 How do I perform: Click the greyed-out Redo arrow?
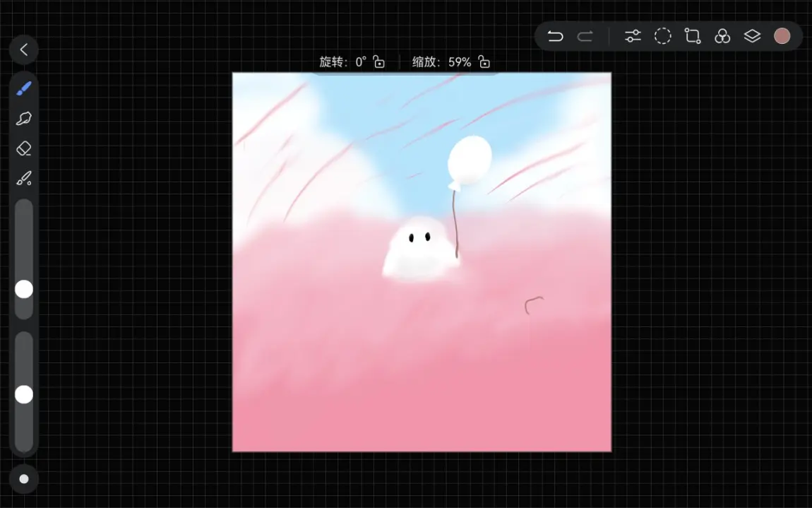coord(585,36)
